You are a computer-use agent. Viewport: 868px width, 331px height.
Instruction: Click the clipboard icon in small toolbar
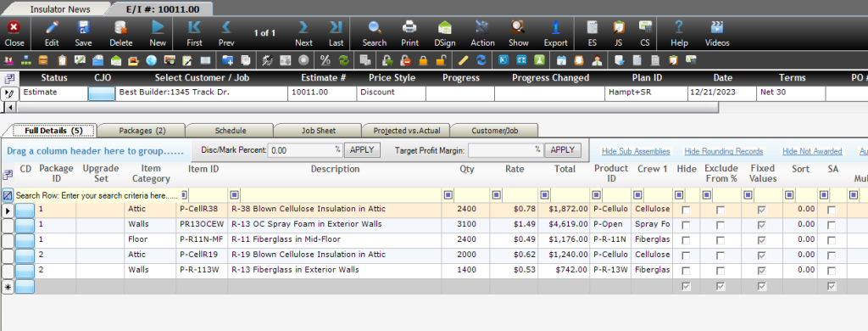click(x=62, y=60)
